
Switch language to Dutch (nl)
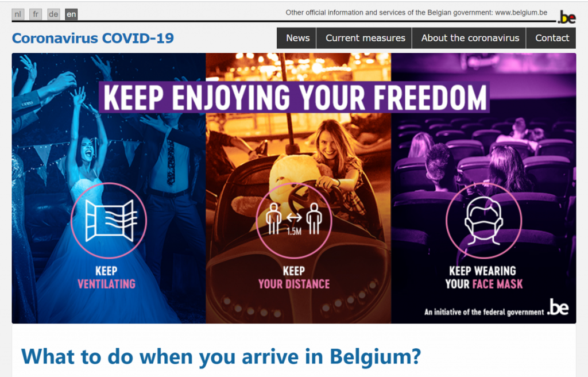tap(18, 14)
